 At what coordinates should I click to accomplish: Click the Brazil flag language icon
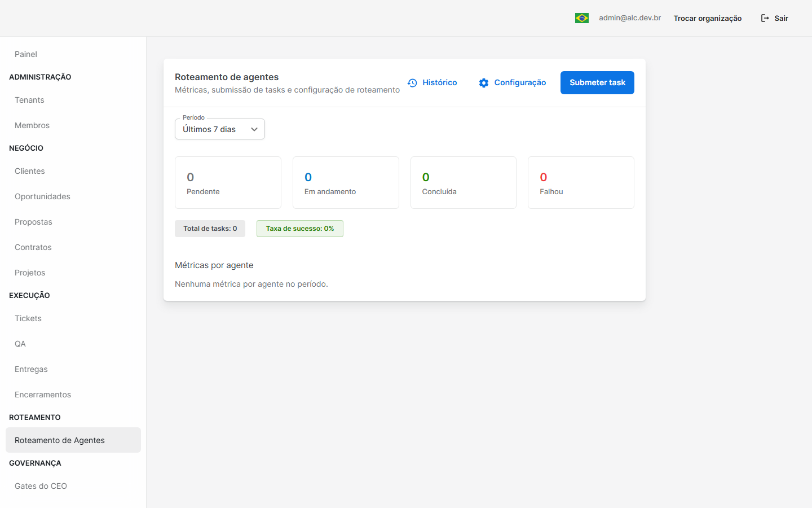click(x=581, y=18)
